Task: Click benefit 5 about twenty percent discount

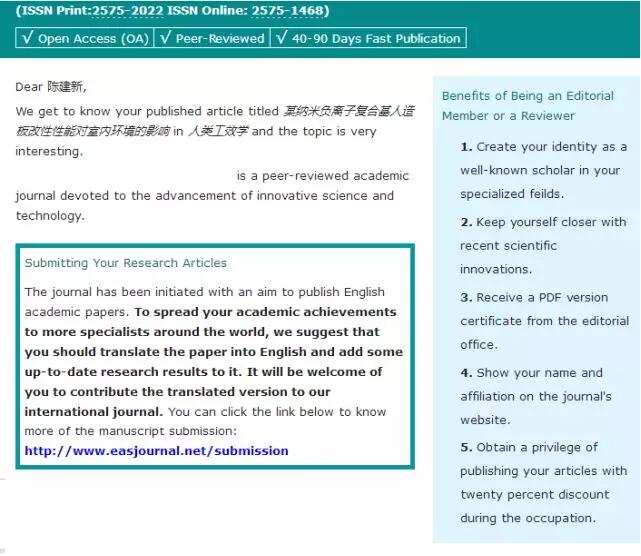Action: (x=543, y=482)
